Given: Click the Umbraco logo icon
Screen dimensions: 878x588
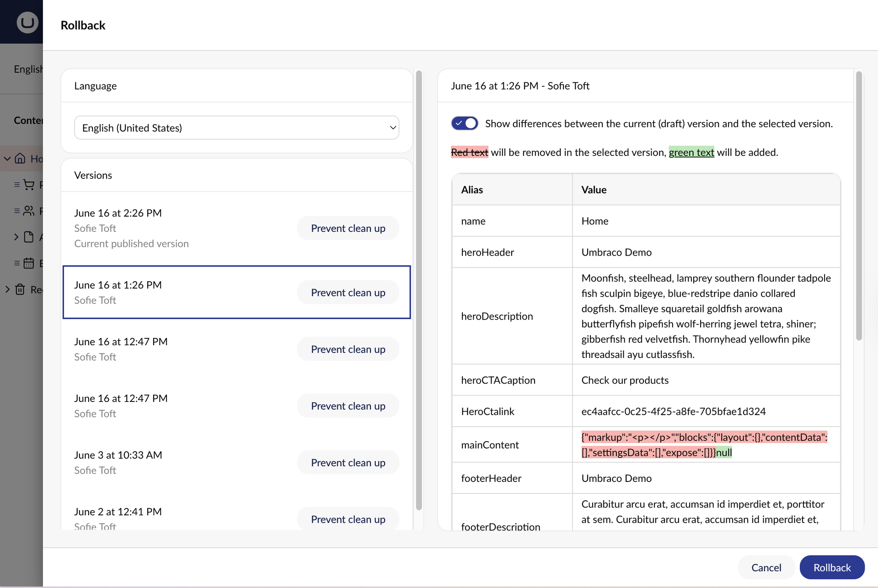Looking at the screenshot, I should 27,22.
